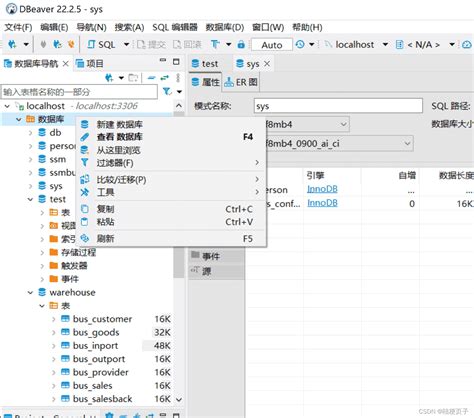The image size is (474, 418).
Task: Click the transaction mode icon
Action: pos(215,44)
